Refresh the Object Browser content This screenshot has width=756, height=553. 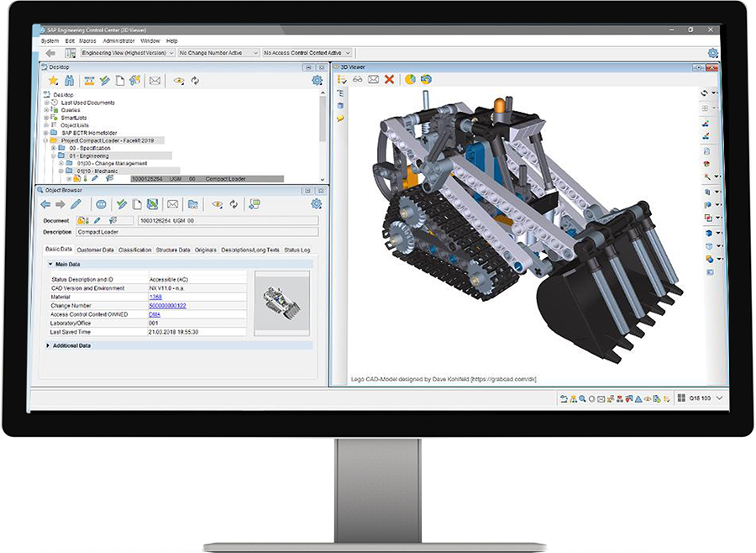point(234,204)
